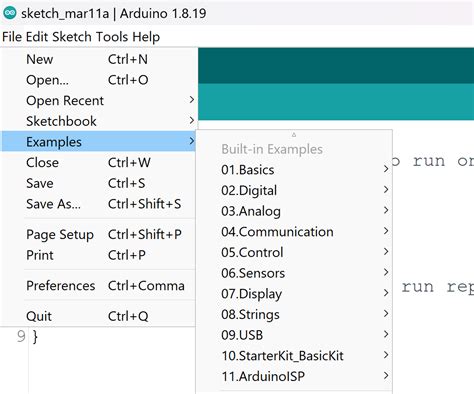
Task: Click the scroll-up arrow atop Examples submenu
Action: (x=294, y=135)
